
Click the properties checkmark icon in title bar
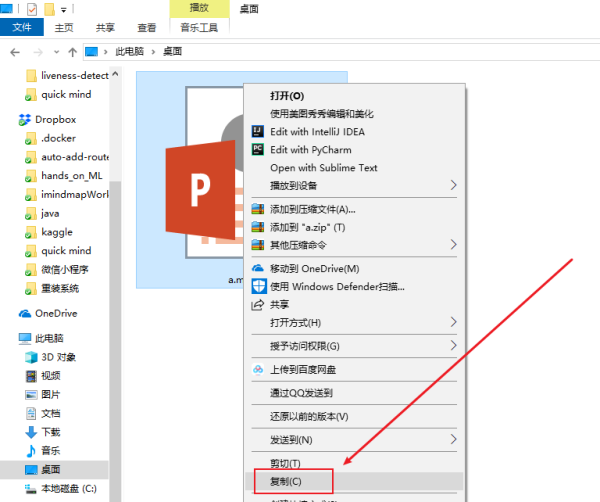32,9
